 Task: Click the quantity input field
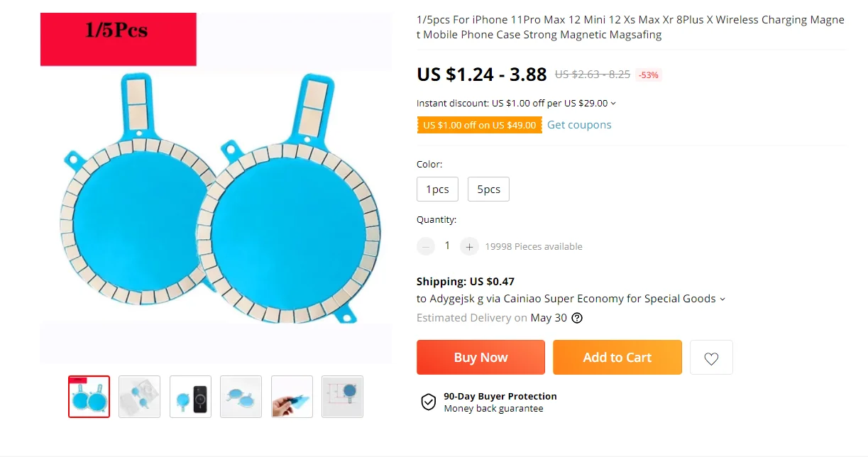(x=447, y=246)
